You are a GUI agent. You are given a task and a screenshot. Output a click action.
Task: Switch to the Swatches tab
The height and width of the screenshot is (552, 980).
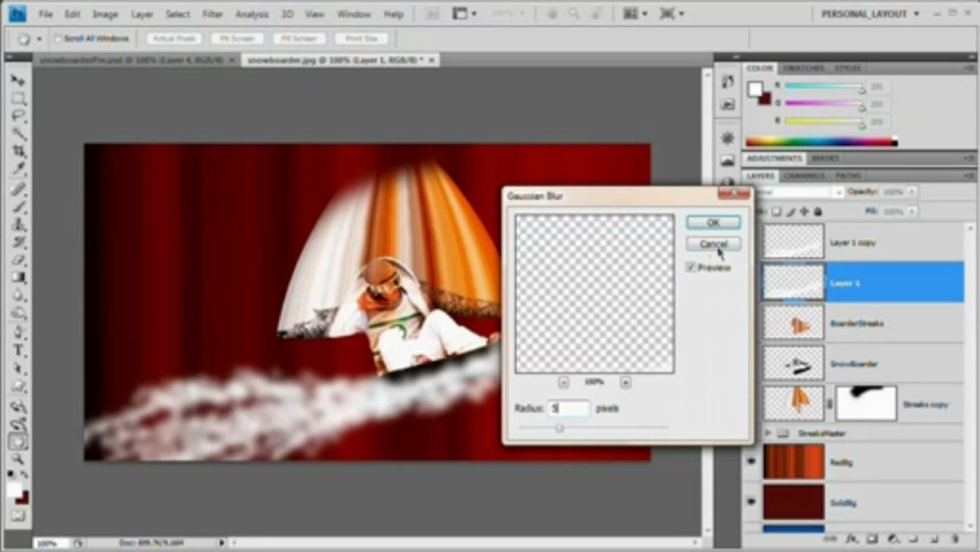[x=803, y=68]
